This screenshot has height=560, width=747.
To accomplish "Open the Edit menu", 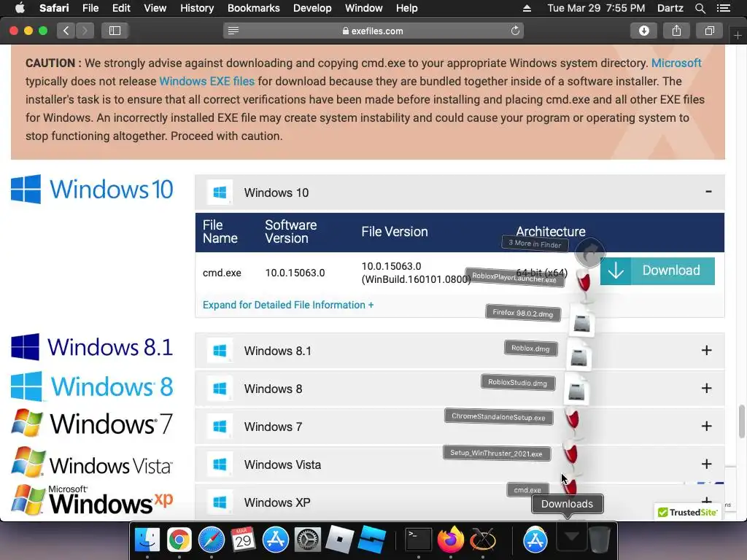I will point(121,8).
